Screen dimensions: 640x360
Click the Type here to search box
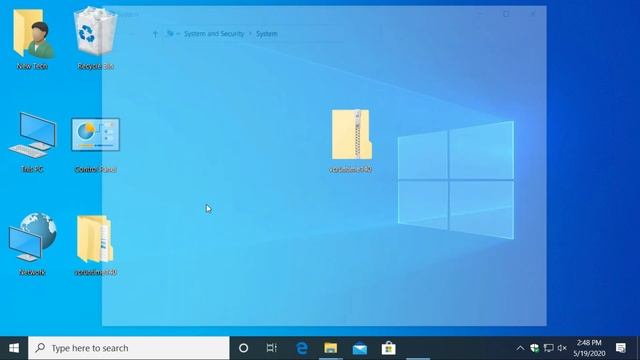129,348
